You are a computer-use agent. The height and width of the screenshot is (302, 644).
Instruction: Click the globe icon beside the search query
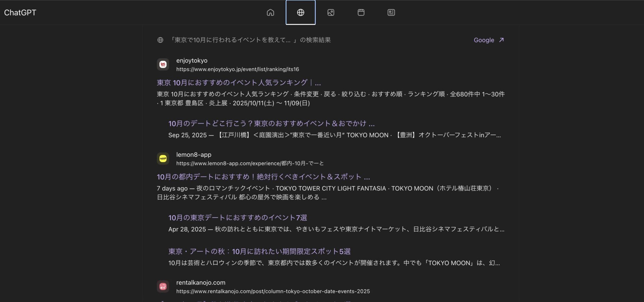click(x=160, y=40)
